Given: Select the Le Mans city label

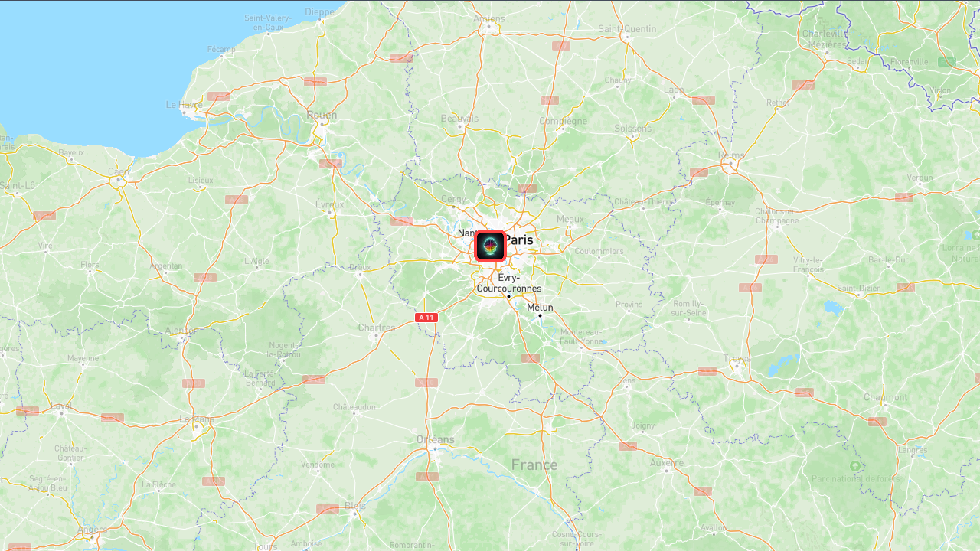Looking at the screenshot, I should pyautogui.click(x=197, y=419).
